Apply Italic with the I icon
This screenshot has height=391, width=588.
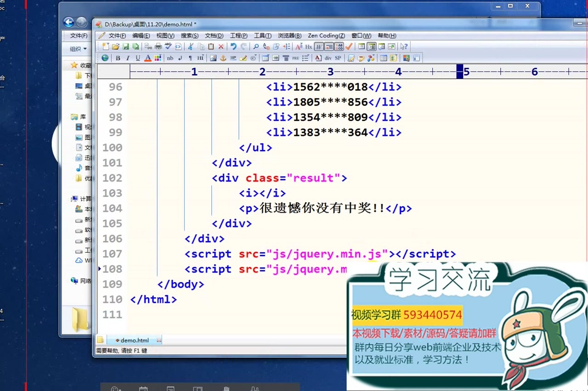(128, 58)
